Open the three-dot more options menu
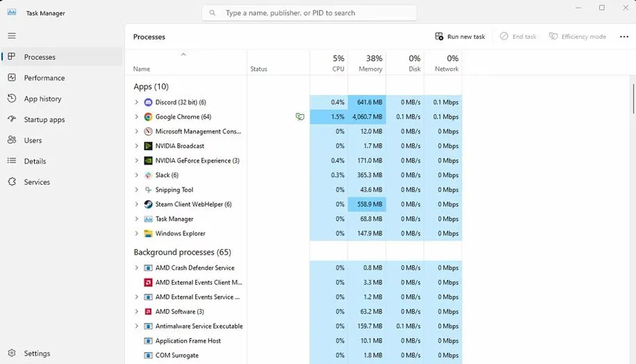 coord(623,37)
